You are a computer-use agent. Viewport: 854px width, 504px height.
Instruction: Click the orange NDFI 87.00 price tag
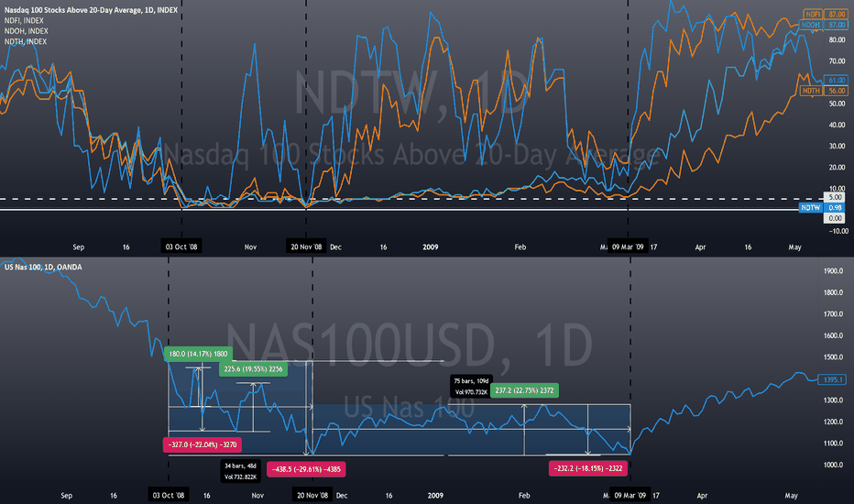[x=825, y=14]
